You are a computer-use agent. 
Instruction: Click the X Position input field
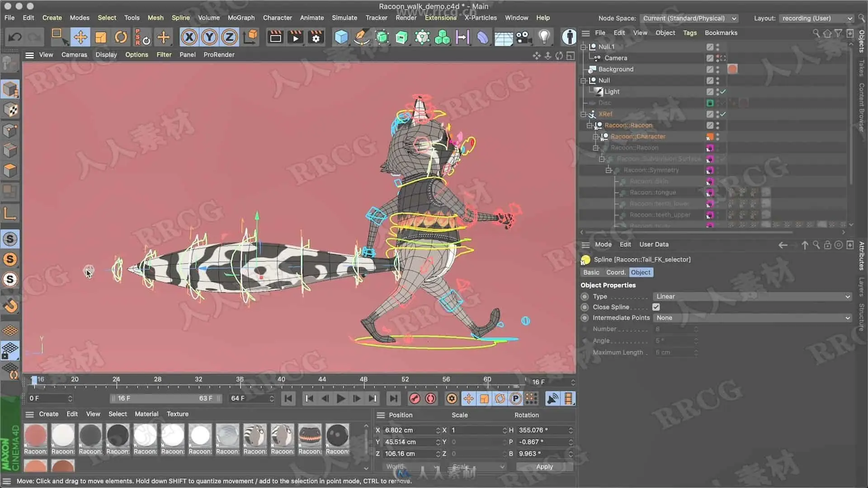[408, 430]
